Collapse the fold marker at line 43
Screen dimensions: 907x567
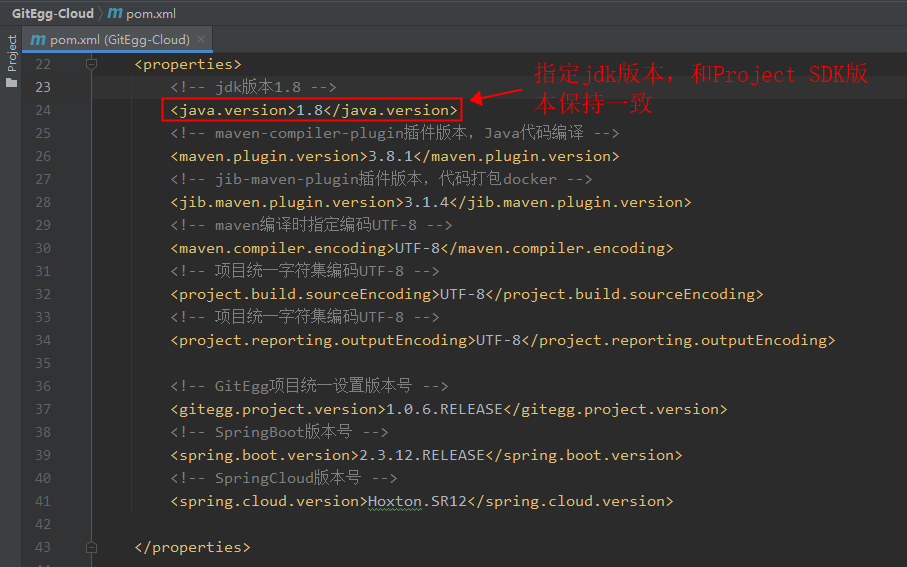click(91, 547)
